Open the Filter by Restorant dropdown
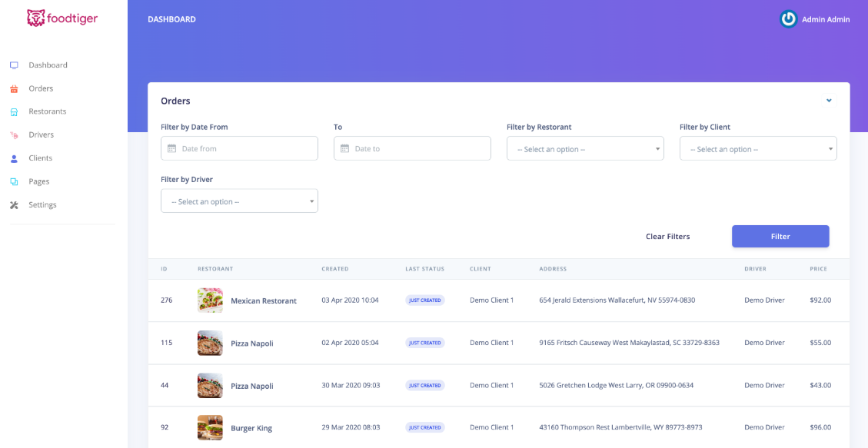Viewport: 868px width, 448px height. point(584,149)
